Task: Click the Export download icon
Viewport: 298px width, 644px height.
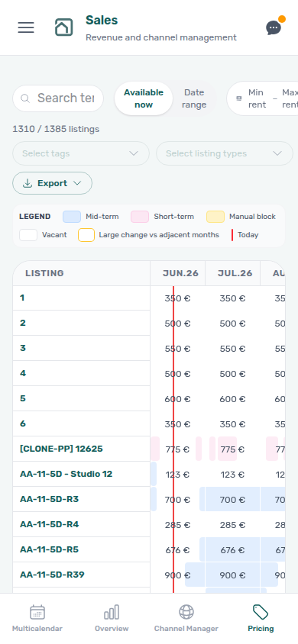Action: pos(28,183)
